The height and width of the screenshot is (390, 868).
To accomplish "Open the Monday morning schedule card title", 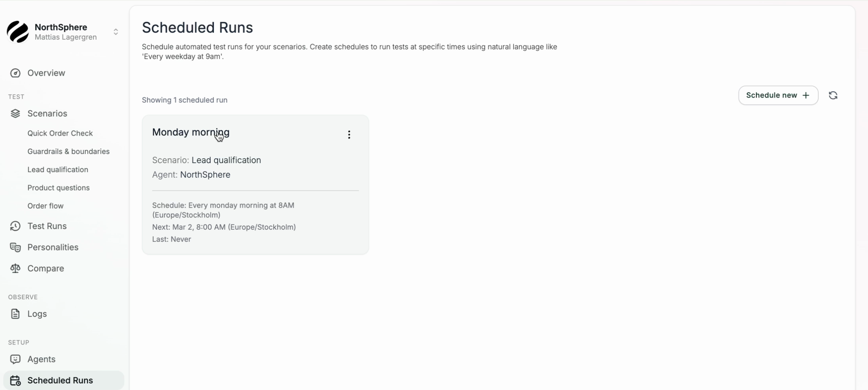I will (191, 133).
